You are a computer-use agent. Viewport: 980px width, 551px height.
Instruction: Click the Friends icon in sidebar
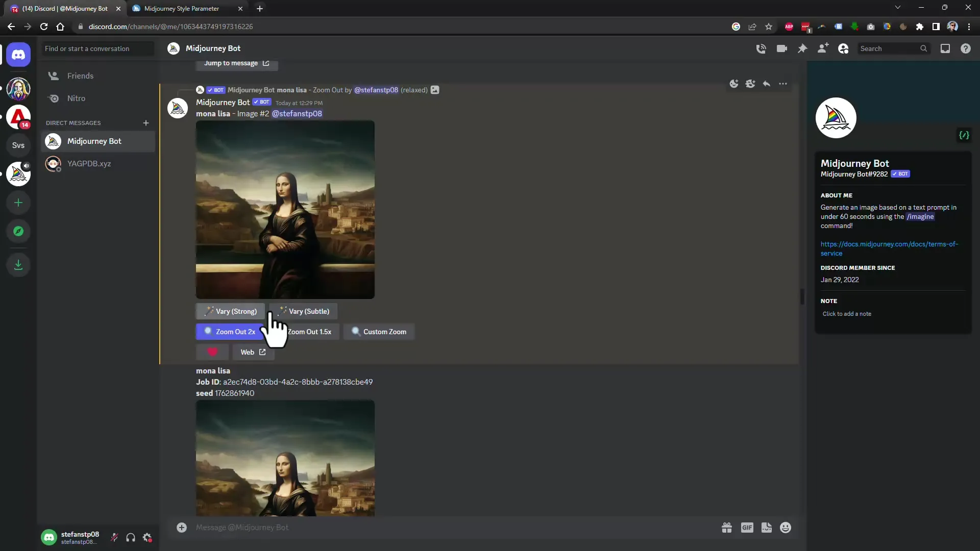point(54,76)
